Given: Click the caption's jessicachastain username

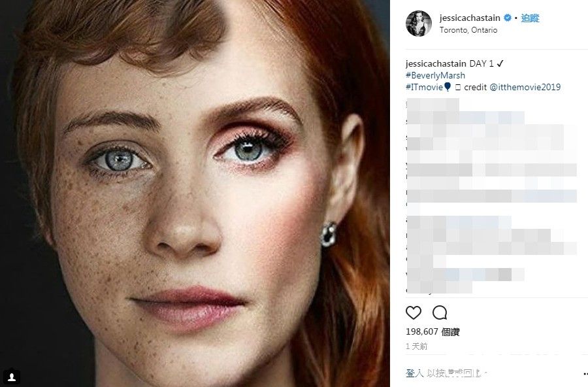Looking at the screenshot, I should [435, 64].
